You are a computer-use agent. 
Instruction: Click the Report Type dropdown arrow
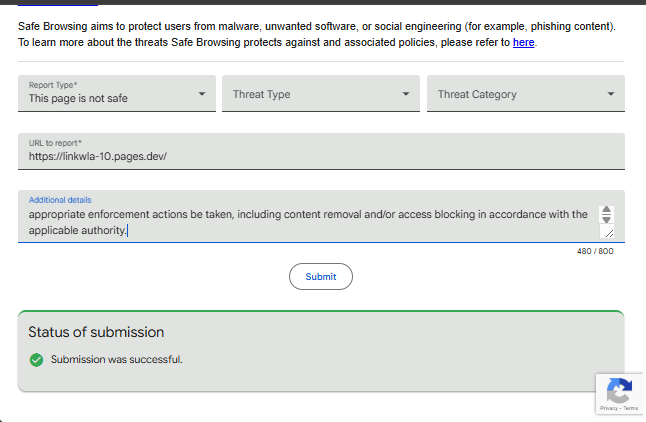pos(201,94)
